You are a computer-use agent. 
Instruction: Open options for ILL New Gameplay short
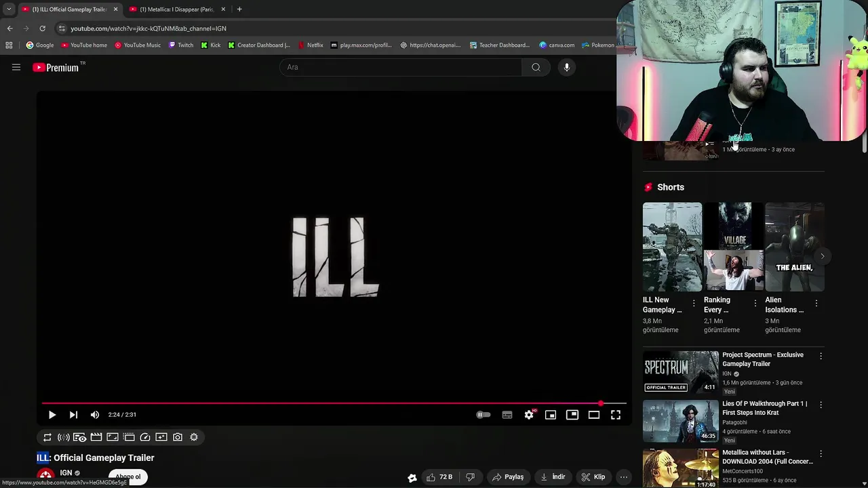point(694,304)
